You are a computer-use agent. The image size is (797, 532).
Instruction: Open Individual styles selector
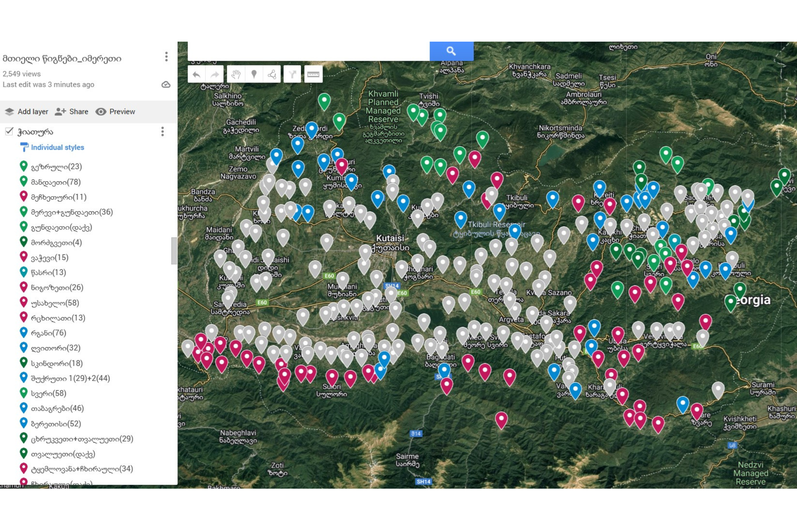coord(57,147)
